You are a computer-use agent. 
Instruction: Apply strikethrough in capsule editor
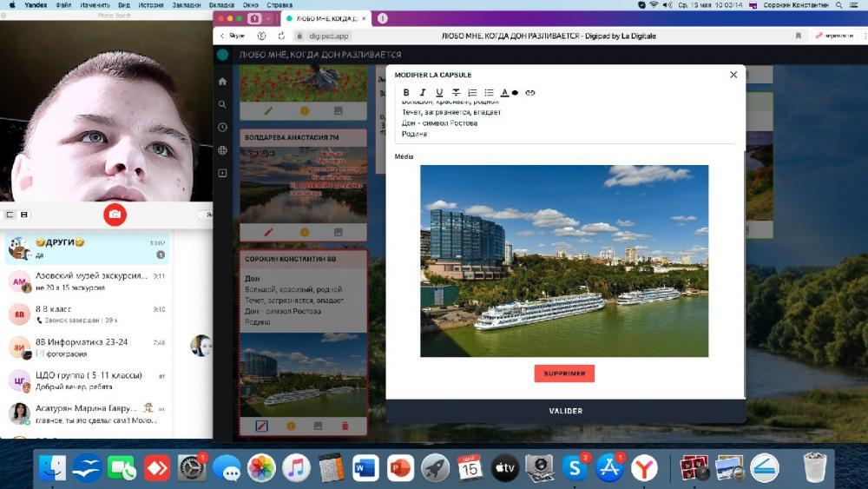point(456,92)
